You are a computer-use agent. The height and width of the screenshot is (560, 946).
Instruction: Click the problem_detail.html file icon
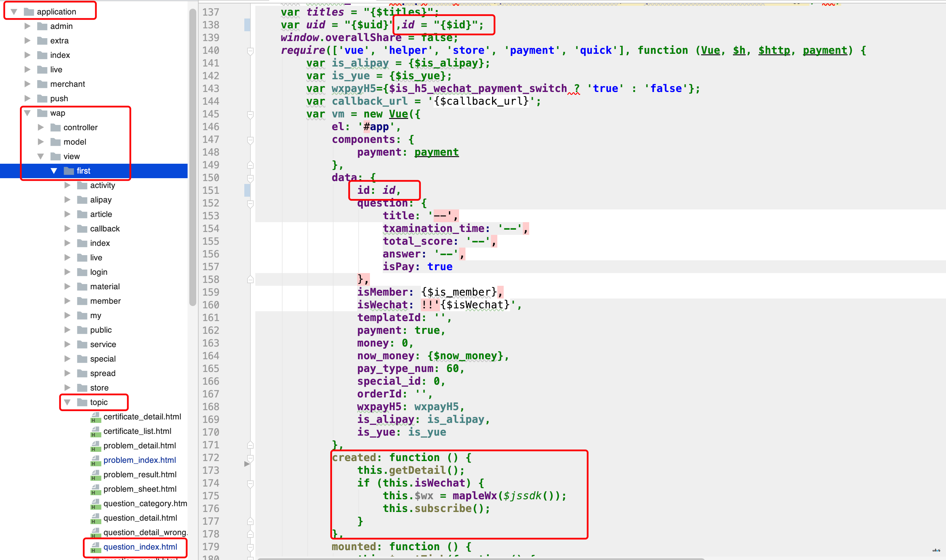coord(96,446)
